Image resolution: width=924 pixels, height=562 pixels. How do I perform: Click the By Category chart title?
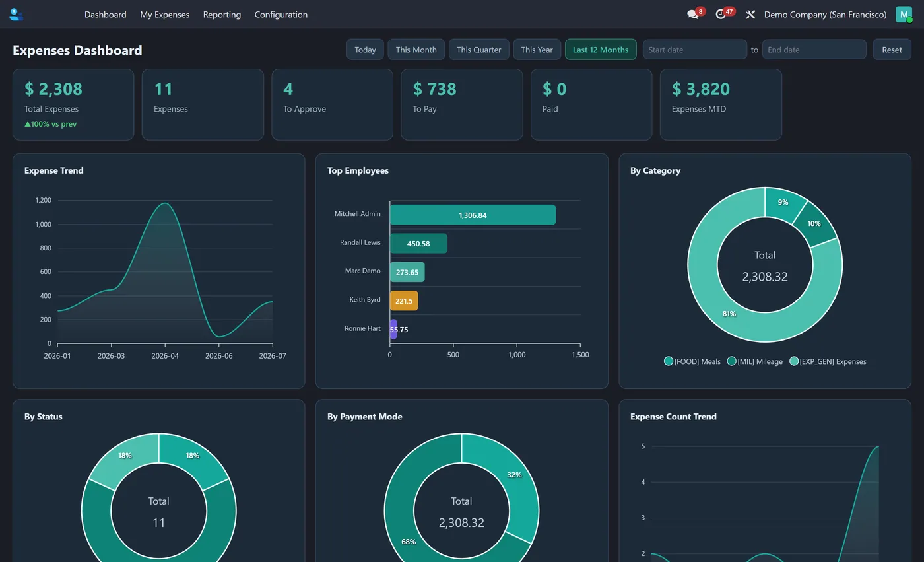coord(655,170)
